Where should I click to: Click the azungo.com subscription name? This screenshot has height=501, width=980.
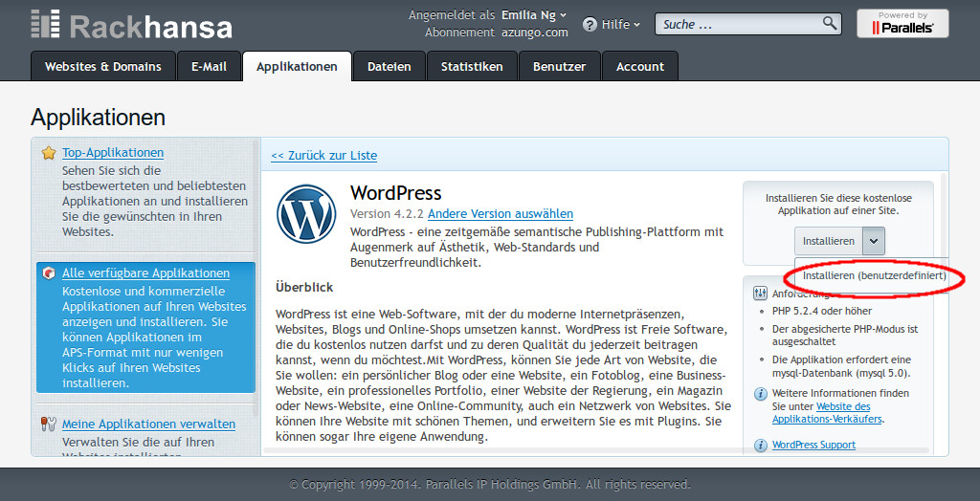tap(535, 33)
